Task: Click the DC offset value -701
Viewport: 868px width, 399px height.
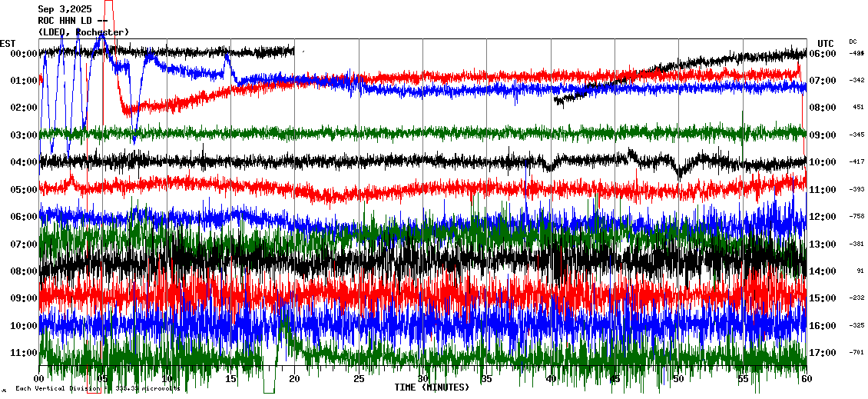Action: 856,353
